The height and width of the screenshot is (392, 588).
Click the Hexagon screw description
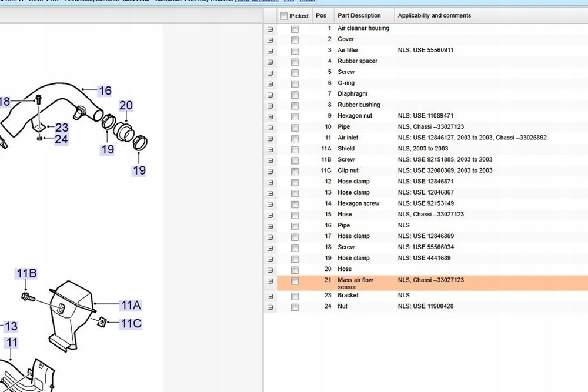tap(359, 203)
